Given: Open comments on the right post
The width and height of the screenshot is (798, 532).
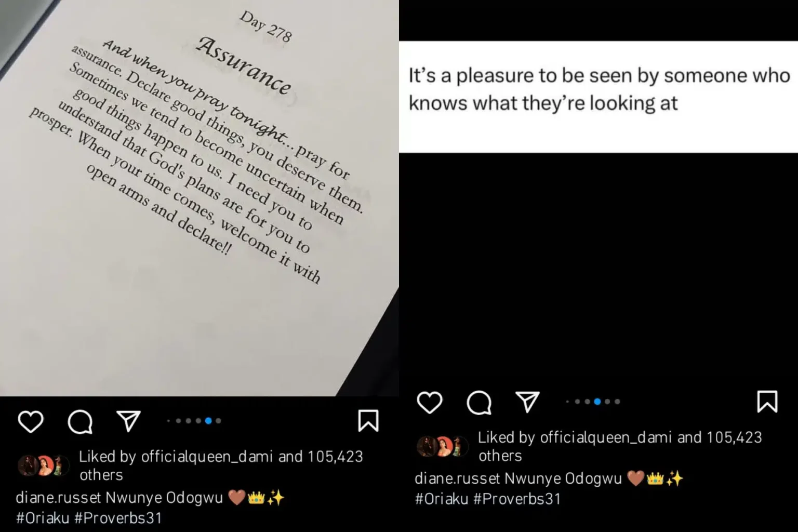Looking at the screenshot, I should [x=479, y=402].
